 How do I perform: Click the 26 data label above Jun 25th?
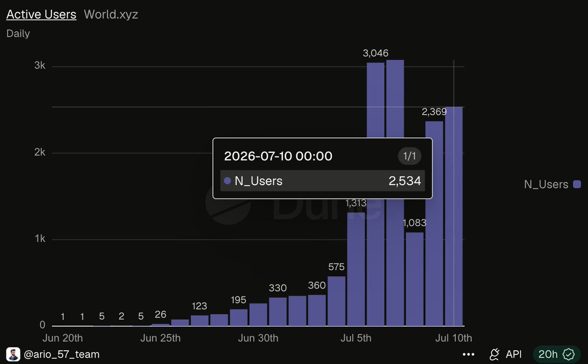[x=160, y=315]
